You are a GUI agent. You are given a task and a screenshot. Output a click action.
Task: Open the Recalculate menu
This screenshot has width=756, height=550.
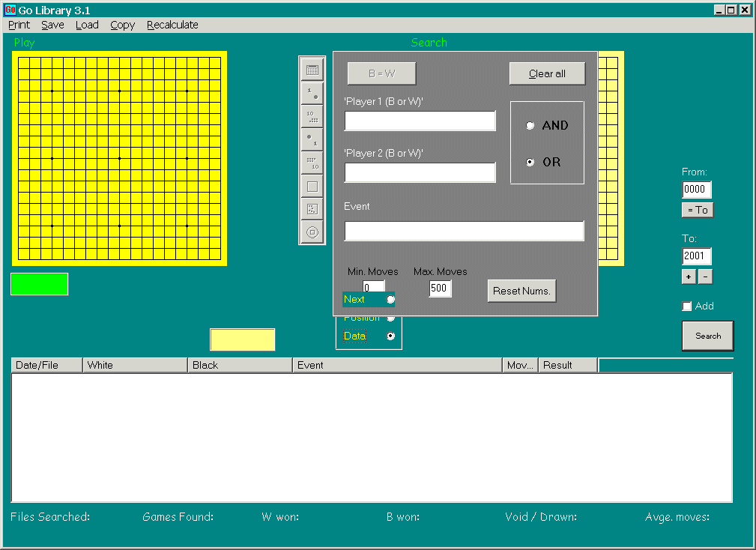172,25
